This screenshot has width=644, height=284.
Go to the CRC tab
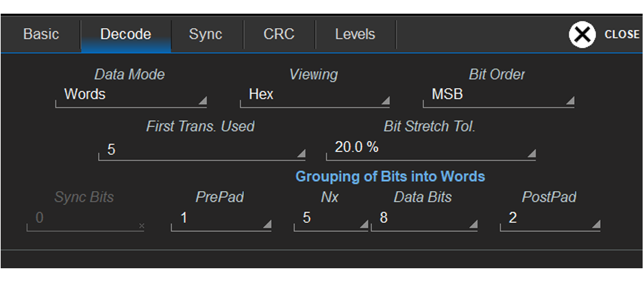click(279, 34)
